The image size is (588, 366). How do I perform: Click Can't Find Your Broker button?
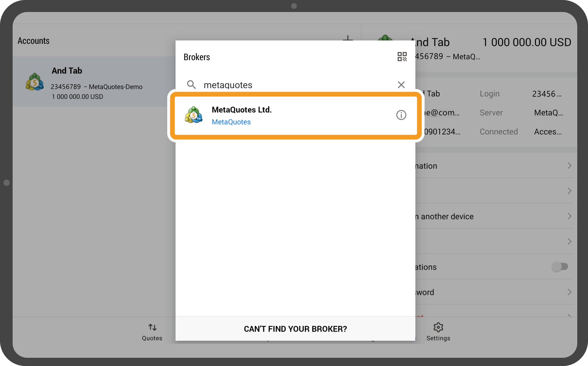pyautogui.click(x=296, y=329)
